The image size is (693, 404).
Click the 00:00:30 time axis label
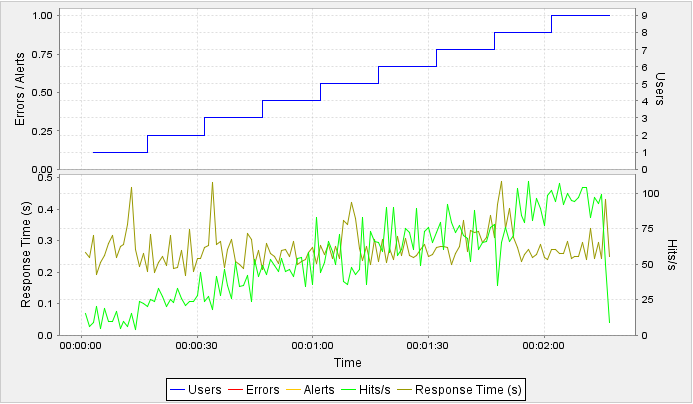(x=196, y=346)
